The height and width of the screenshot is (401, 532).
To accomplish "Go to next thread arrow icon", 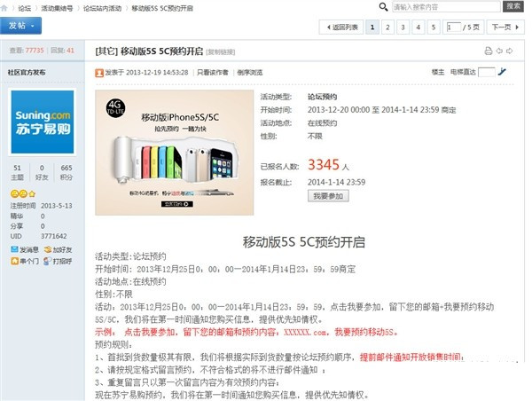I will coord(509,51).
